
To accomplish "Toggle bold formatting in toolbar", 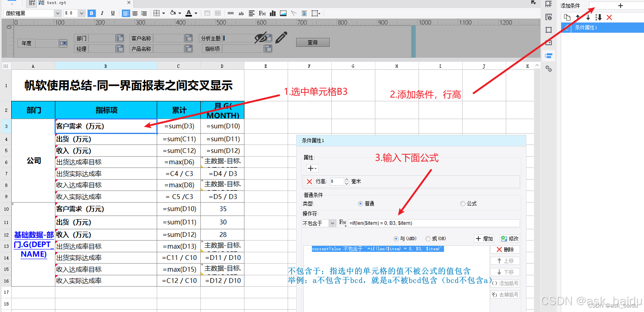I will pos(92,13).
